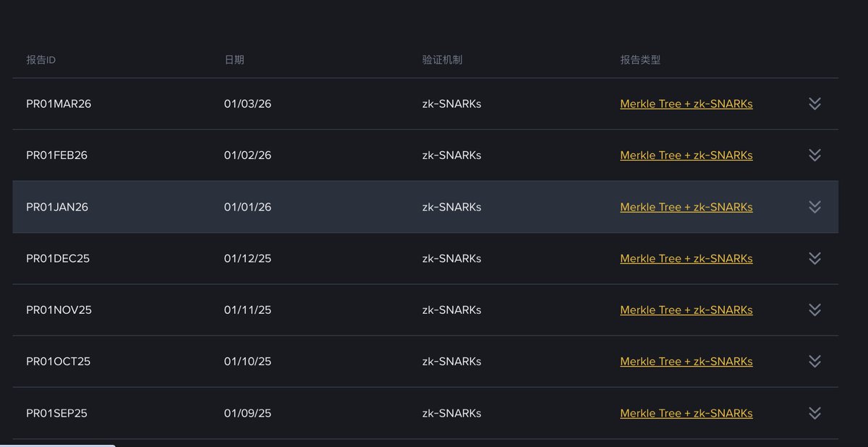Expand the PR01DEC25 report row
The height and width of the screenshot is (447, 868).
[814, 258]
